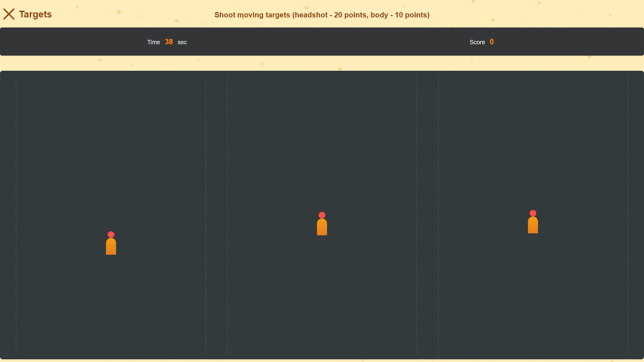The image size is (644, 362).
Task: Shoot the body of the rightmost target
Action: 533,225
